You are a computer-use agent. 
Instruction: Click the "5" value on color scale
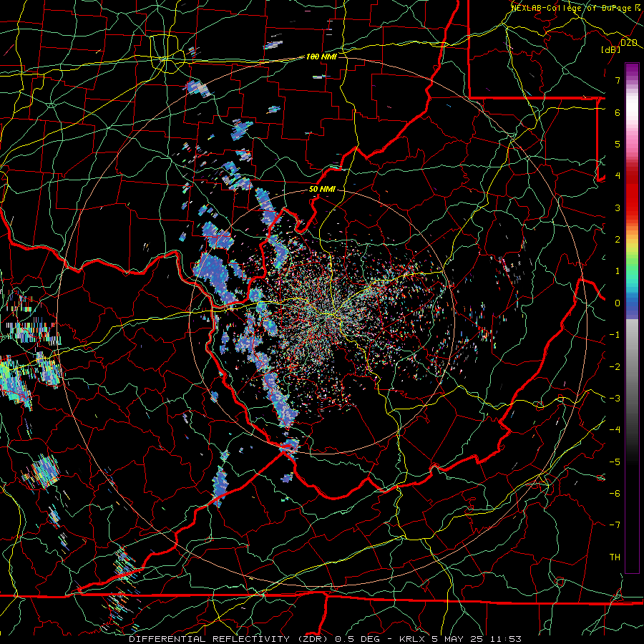[618, 144]
